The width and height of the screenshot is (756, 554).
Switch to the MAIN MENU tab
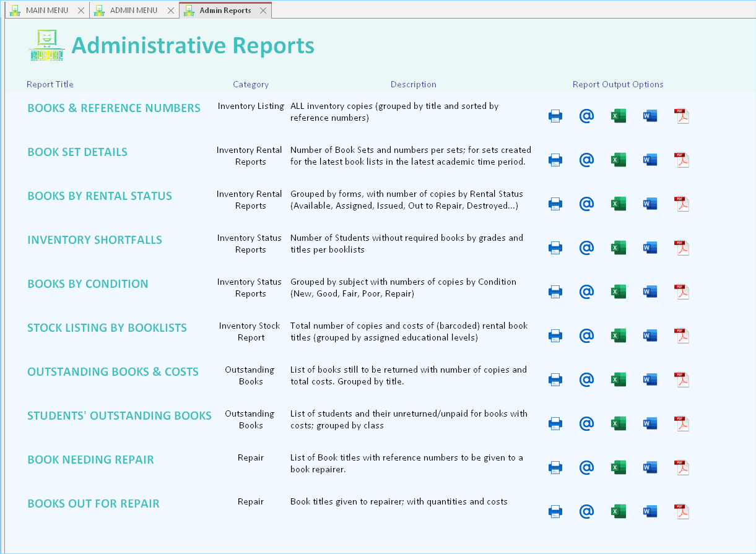click(x=47, y=11)
